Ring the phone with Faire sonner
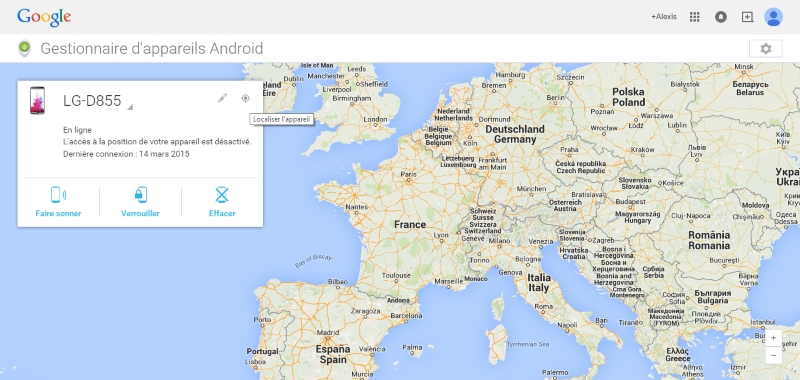800x380 pixels. pyautogui.click(x=58, y=202)
